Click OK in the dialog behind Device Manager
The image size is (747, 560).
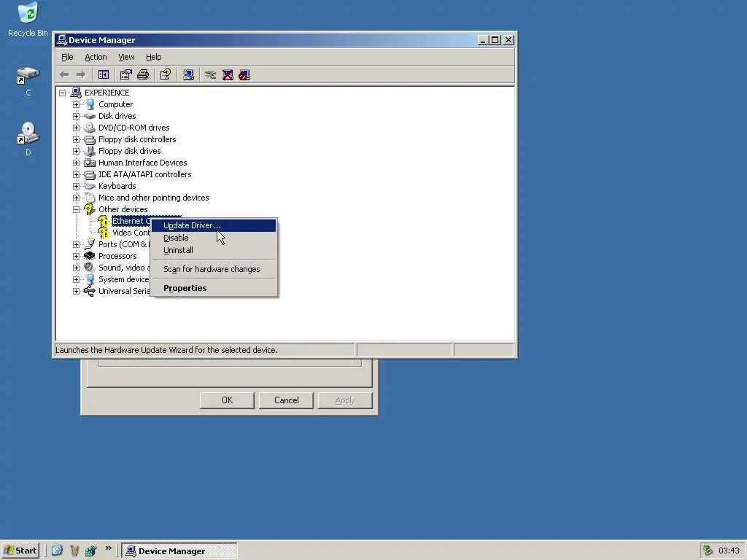click(x=228, y=400)
